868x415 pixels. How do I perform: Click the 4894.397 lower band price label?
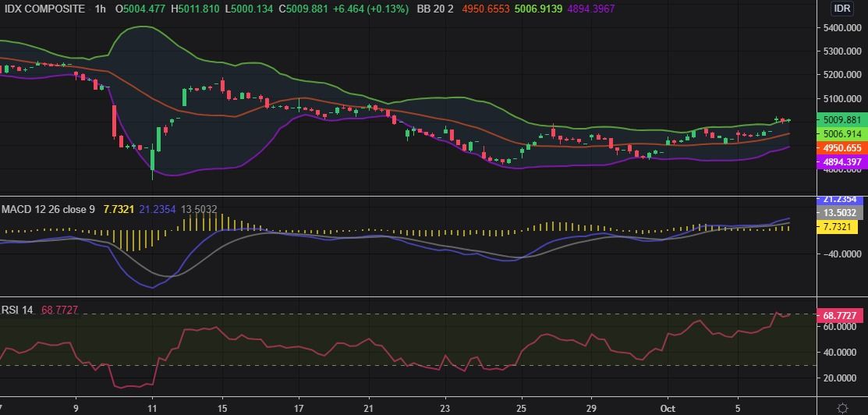tap(842, 161)
